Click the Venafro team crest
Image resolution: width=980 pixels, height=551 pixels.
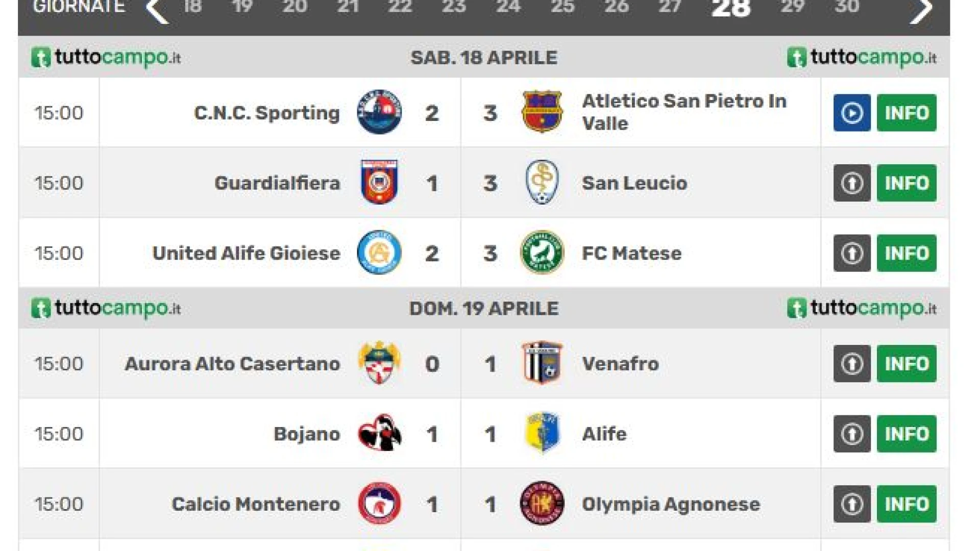542,363
